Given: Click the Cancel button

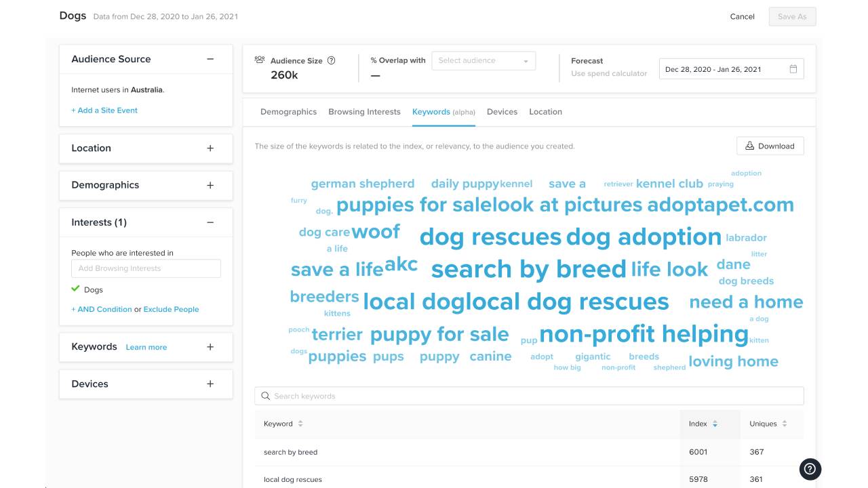Looking at the screenshot, I should coord(742,16).
